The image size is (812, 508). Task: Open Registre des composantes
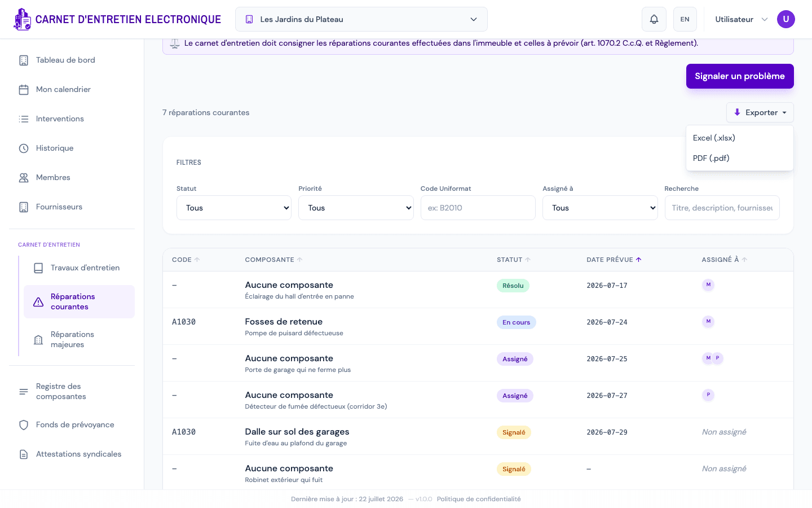click(72, 392)
